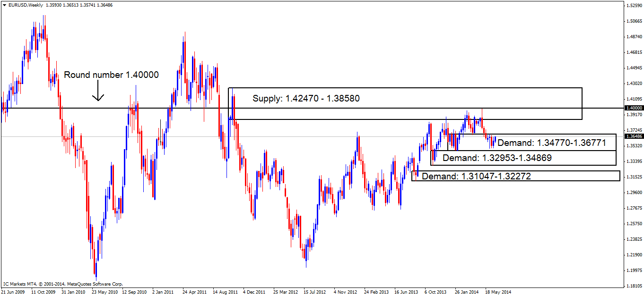Image resolution: width=644 pixels, height=296 pixels.
Task: Click the 1.18105 price scale label
Action: 634,286
